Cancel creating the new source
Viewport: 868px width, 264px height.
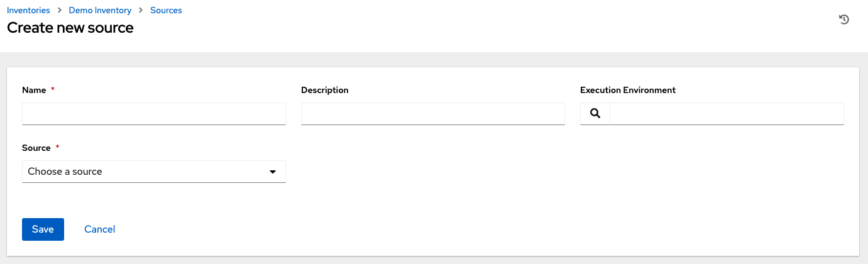click(99, 229)
